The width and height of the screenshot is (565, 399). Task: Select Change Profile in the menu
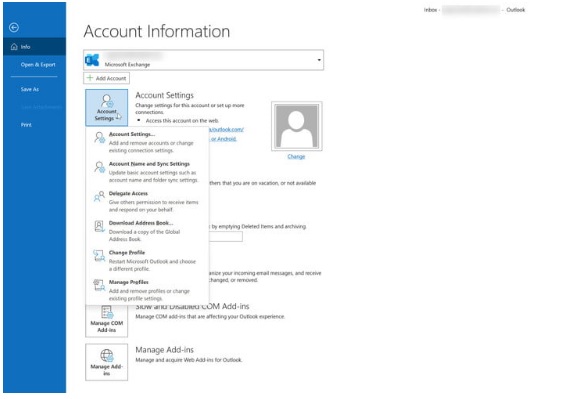(x=147, y=260)
